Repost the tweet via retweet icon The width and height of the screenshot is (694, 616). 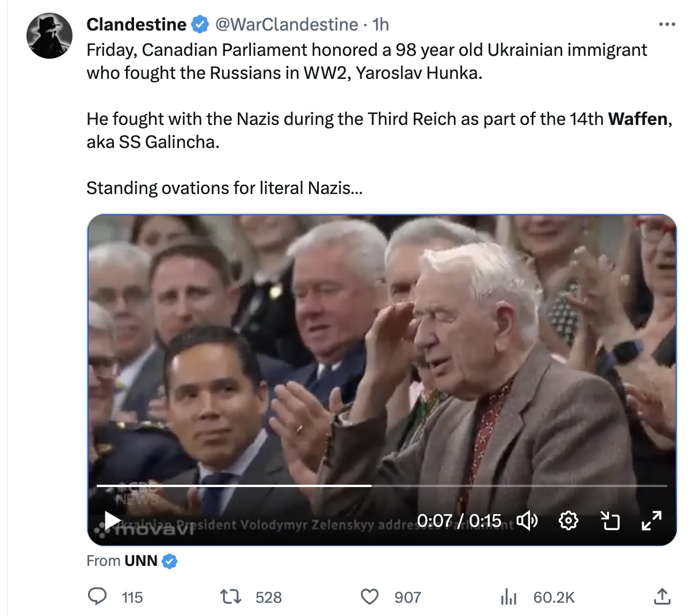pos(231,596)
